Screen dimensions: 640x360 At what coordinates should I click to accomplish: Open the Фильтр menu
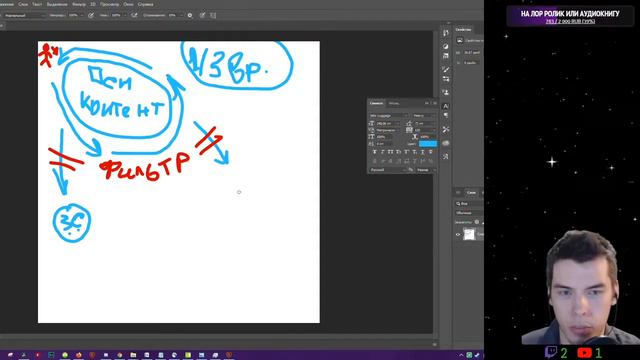79,4
